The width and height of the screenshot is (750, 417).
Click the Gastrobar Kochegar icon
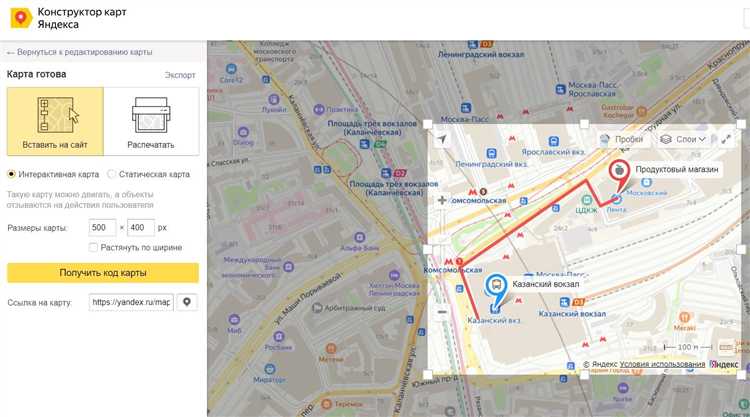click(x=641, y=112)
